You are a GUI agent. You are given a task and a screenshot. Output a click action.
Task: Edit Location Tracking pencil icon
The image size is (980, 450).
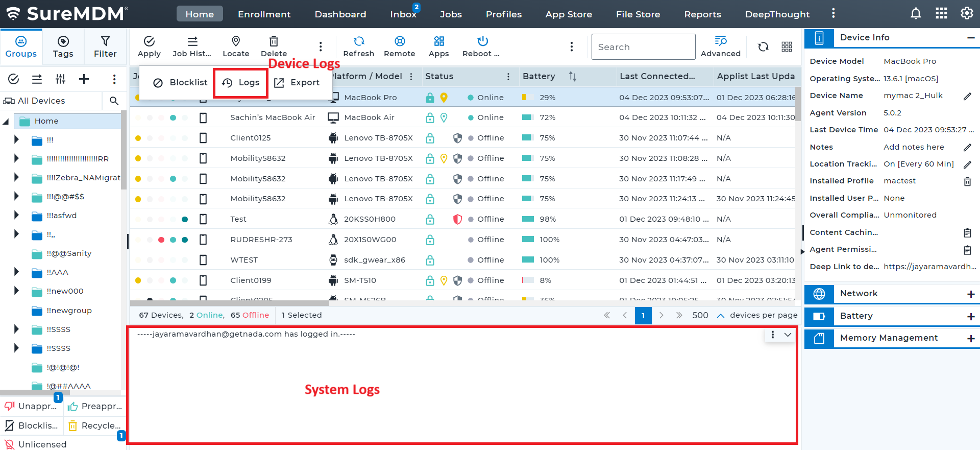[x=967, y=164]
